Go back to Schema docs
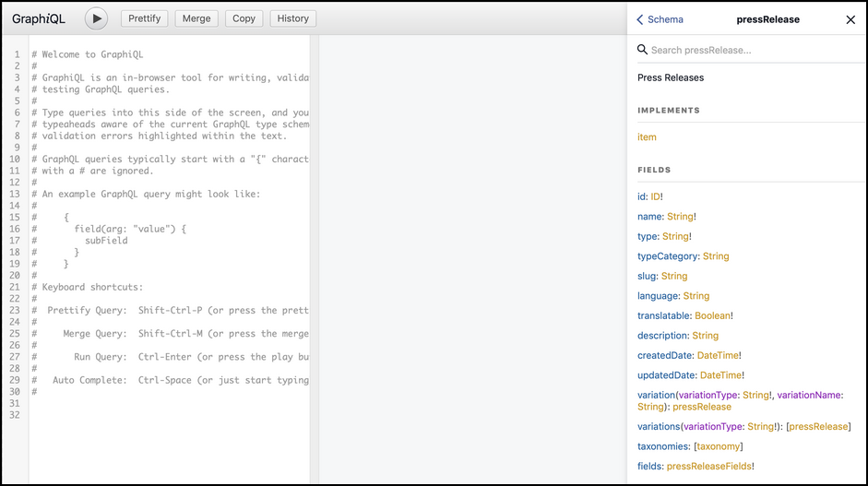 point(660,19)
